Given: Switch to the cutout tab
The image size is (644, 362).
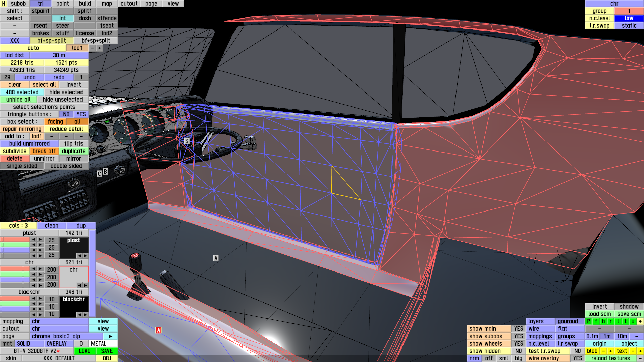Looking at the screenshot, I should (129, 4).
